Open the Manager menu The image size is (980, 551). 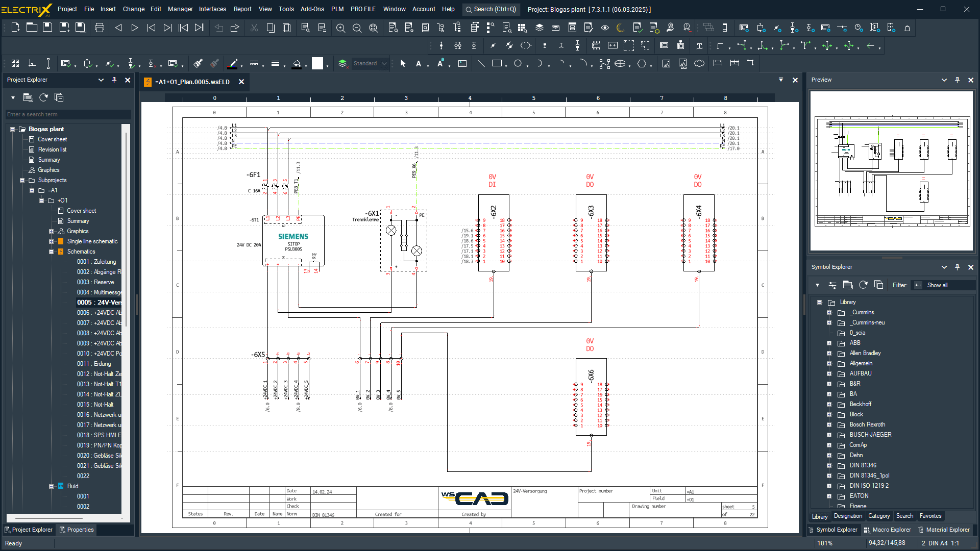[x=180, y=9]
